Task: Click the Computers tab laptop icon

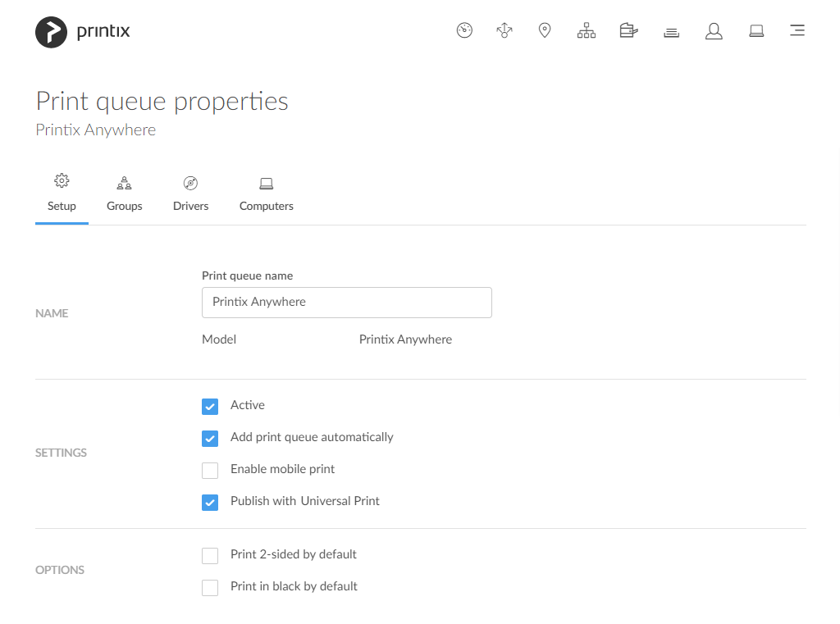Action: pos(267,184)
